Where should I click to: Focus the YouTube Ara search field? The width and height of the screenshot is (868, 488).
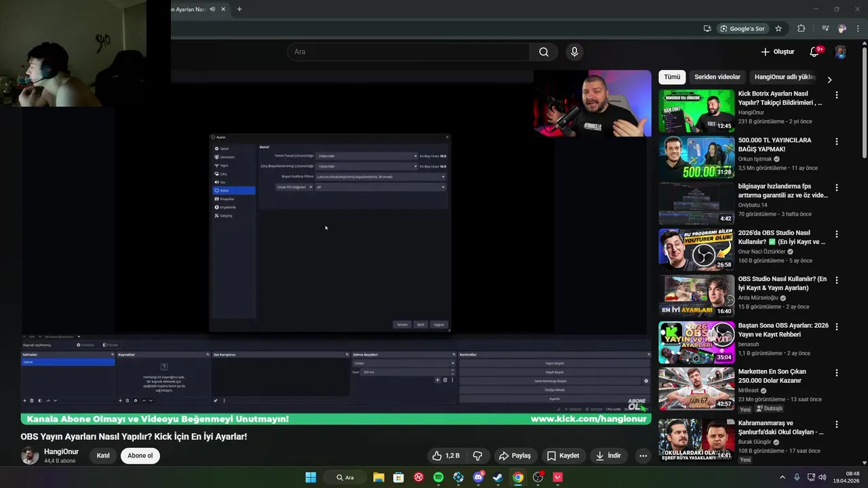pyautogui.click(x=408, y=52)
